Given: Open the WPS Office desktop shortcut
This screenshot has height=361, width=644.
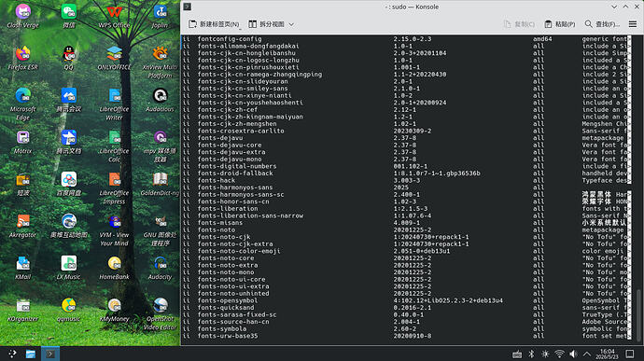Looking at the screenshot, I should point(114,12).
